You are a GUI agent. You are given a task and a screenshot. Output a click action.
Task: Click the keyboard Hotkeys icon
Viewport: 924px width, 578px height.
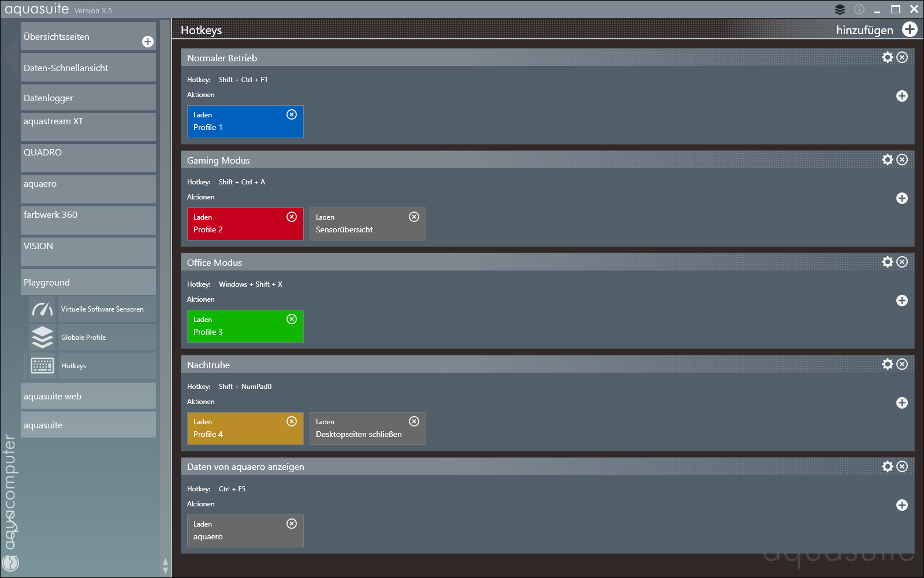[43, 366]
